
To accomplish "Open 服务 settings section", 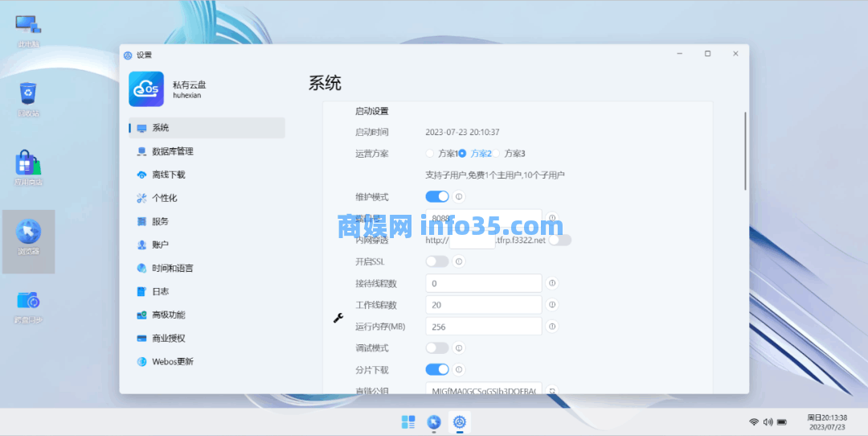I will pyautogui.click(x=207, y=221).
